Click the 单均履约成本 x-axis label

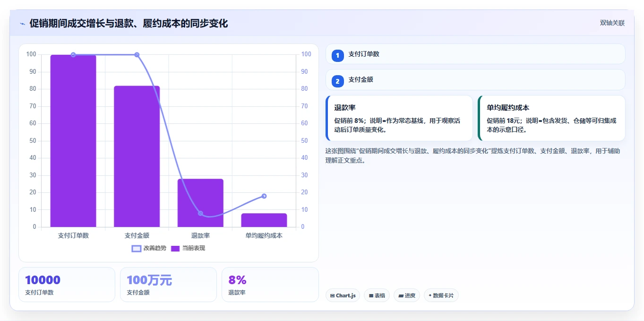coord(264,235)
